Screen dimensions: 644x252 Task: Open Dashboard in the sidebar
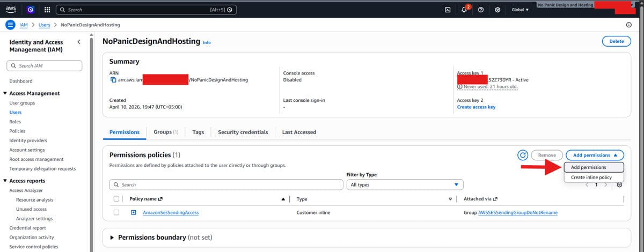tap(21, 81)
